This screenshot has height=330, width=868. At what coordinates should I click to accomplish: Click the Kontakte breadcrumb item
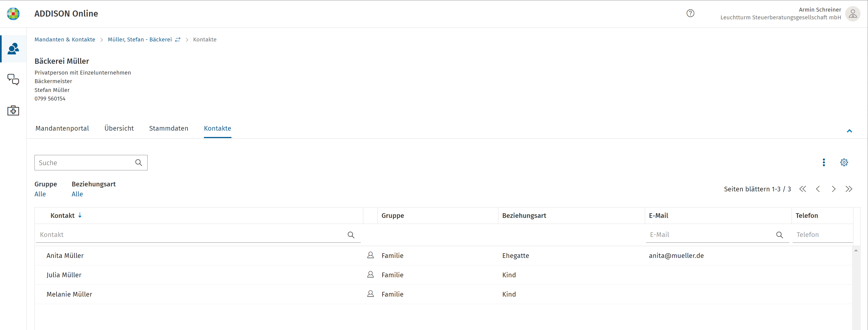click(x=205, y=39)
